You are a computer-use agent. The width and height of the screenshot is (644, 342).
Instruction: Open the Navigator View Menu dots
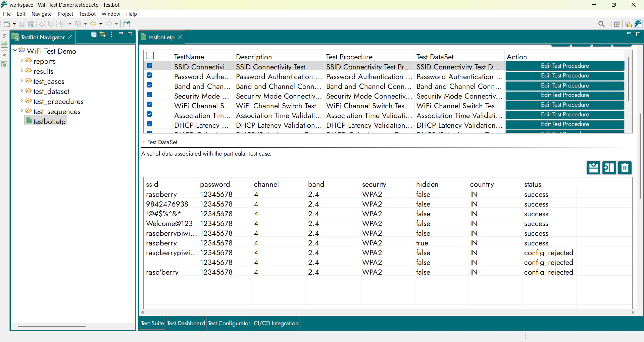tap(112, 34)
